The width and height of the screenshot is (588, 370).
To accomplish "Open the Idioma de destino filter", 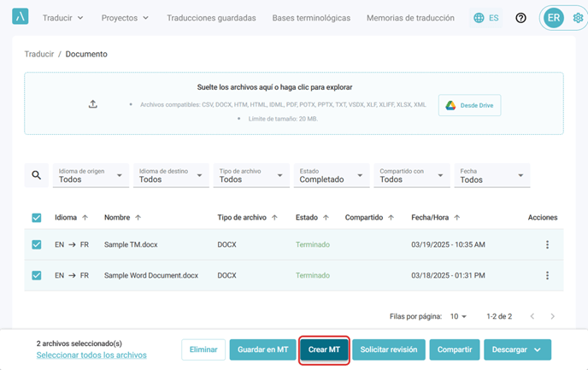I will (x=171, y=175).
